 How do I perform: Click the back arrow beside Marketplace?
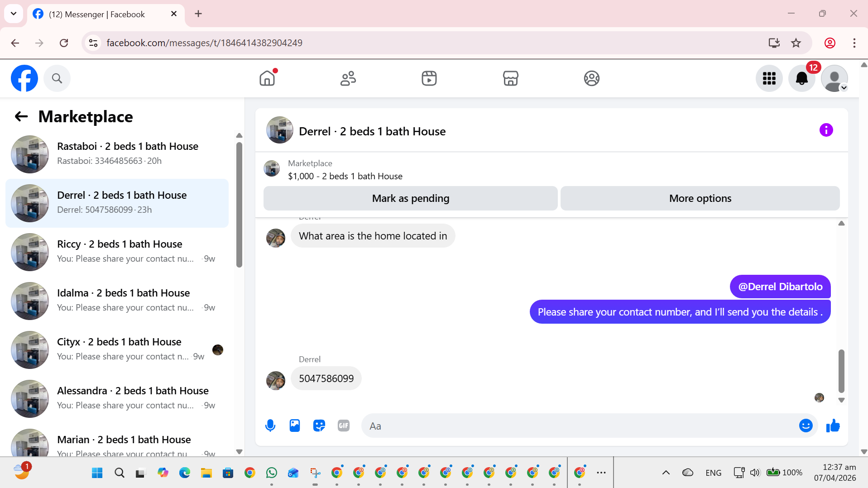(x=21, y=117)
